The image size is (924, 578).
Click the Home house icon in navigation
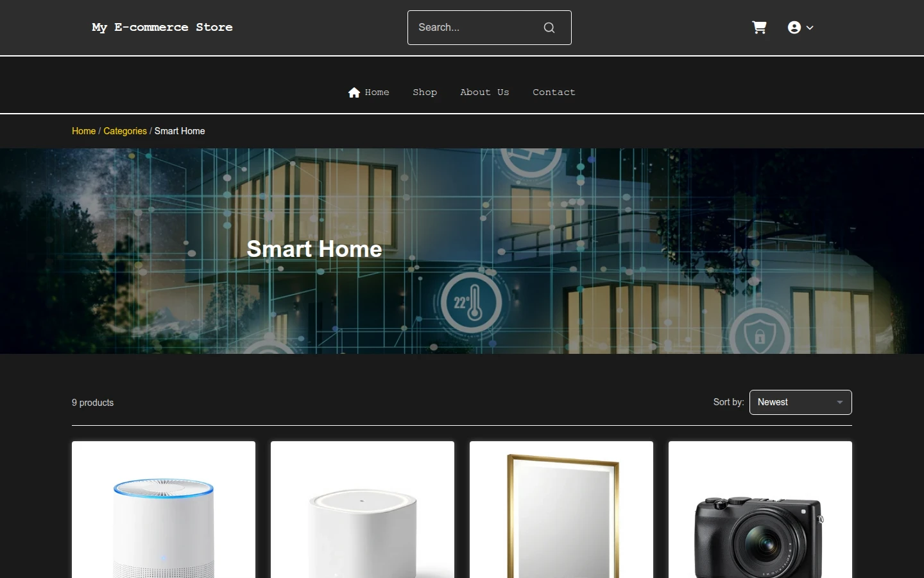pos(354,92)
